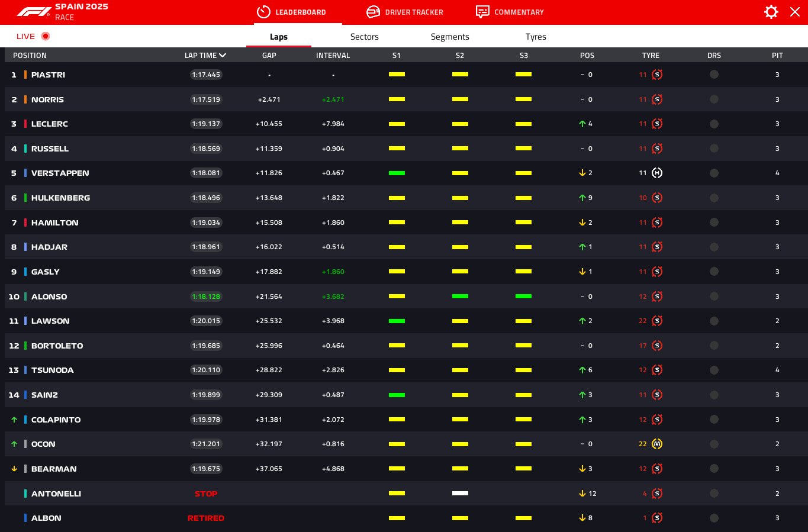
Task: Click Leclerc's green position-gain arrow
Action: pos(582,124)
